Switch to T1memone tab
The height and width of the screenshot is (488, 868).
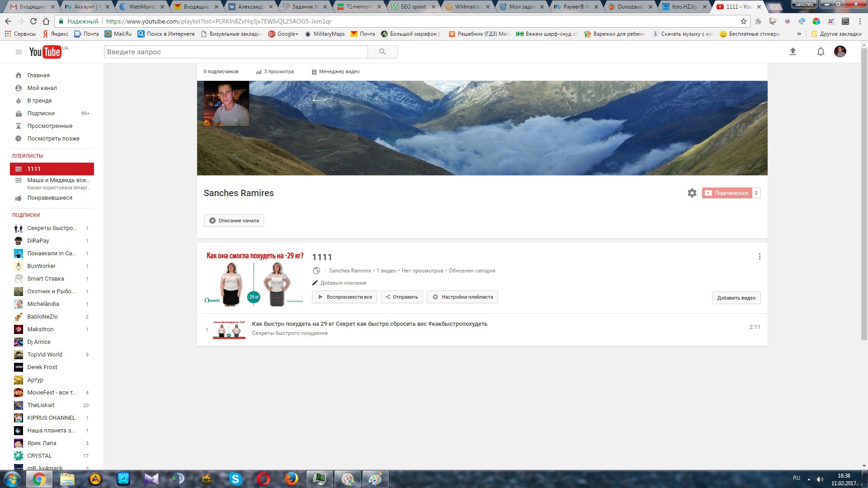point(359,7)
